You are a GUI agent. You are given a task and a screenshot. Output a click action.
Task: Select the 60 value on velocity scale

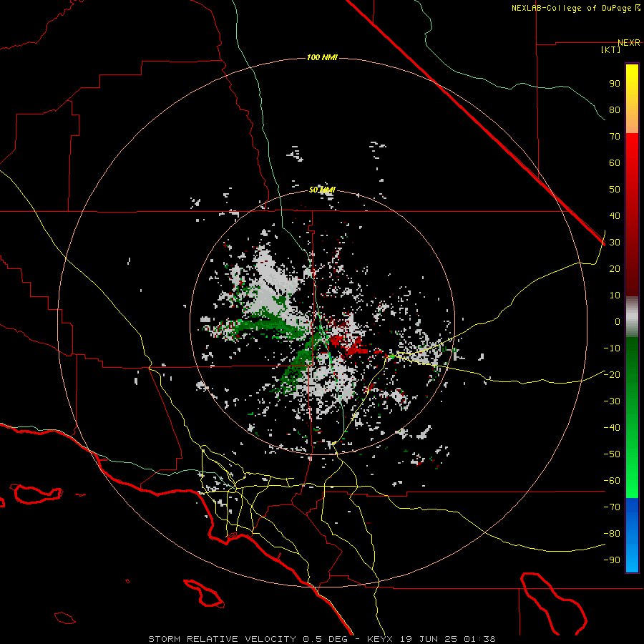pyautogui.click(x=615, y=163)
